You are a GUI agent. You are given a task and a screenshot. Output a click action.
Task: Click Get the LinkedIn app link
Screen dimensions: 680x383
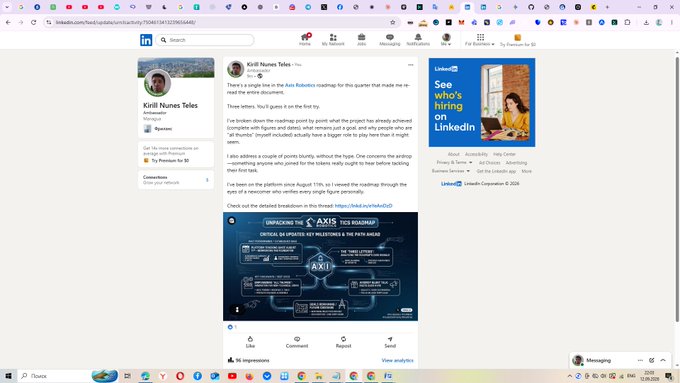click(496, 171)
